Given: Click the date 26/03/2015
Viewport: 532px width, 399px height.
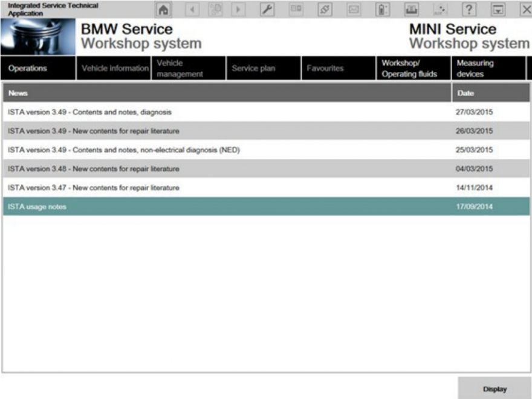Looking at the screenshot, I should pos(474,131).
